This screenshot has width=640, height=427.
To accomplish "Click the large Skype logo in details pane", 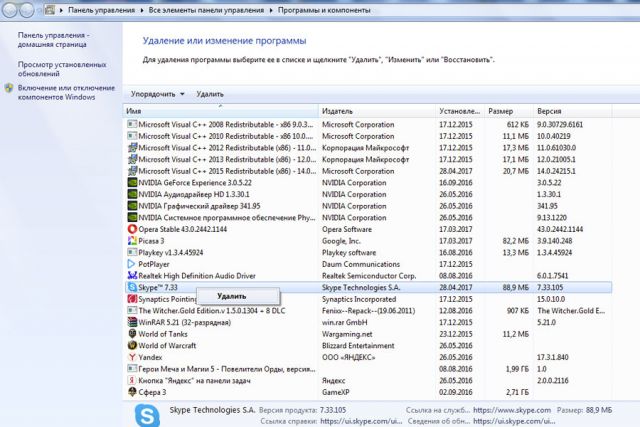I will tap(147, 415).
